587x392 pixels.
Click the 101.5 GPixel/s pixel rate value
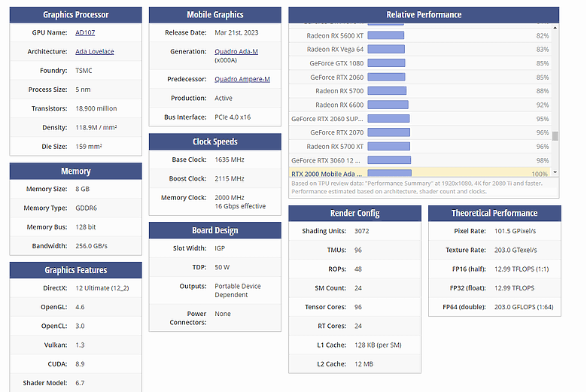(515, 231)
